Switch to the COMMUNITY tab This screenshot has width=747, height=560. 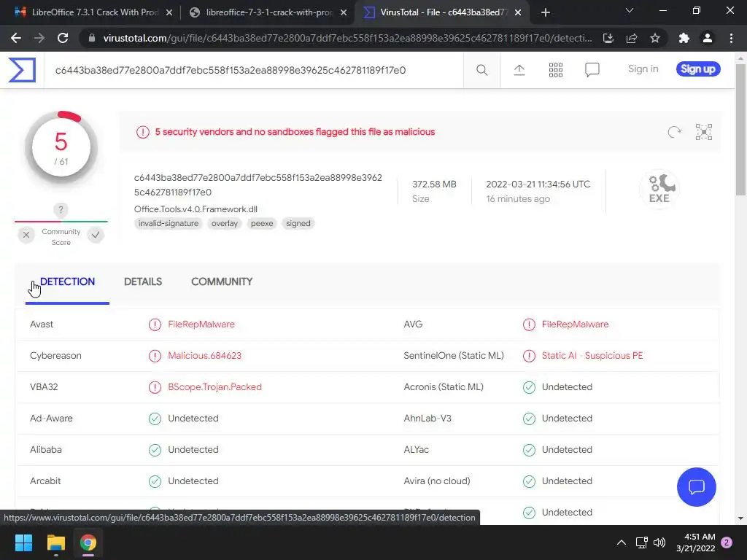[x=222, y=282]
